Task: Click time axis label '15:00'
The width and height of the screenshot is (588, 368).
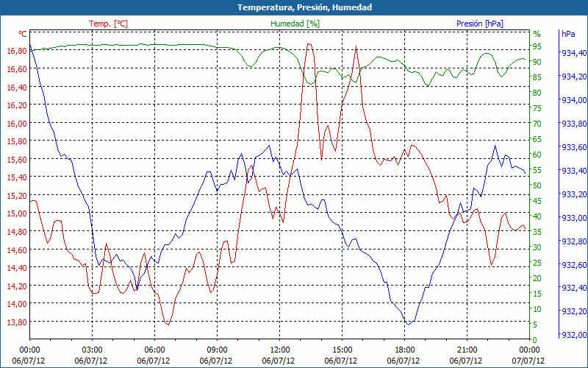Action: point(343,350)
